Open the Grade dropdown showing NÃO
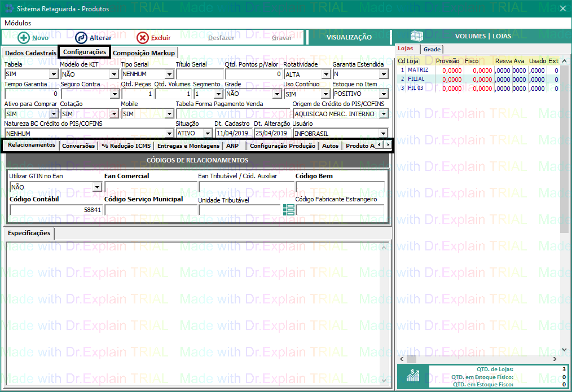This screenshot has height=392, width=572. (277, 94)
